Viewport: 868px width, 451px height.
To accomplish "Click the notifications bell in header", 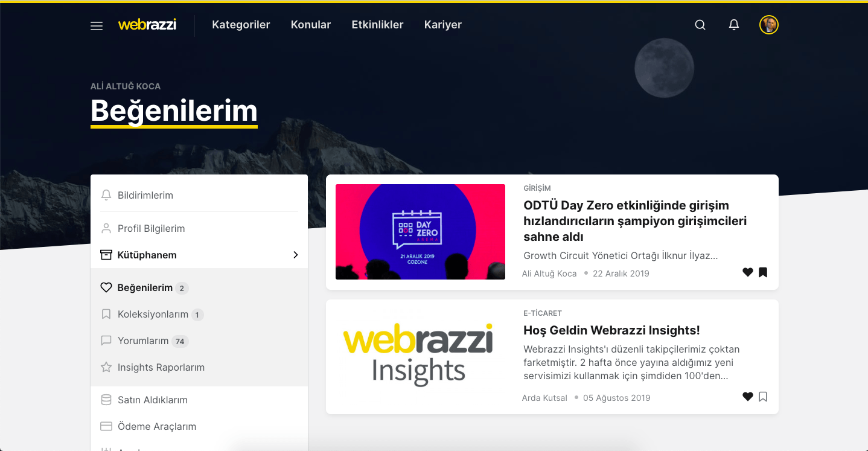I will tap(733, 25).
